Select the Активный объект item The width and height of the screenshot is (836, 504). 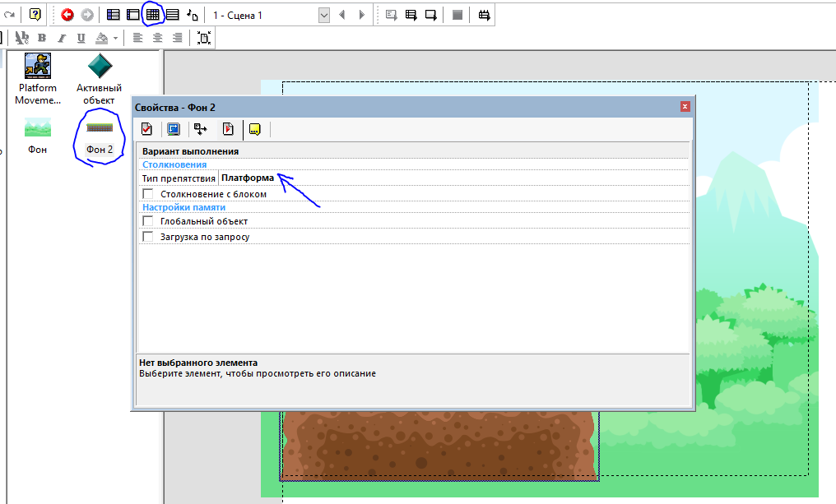pos(99,79)
